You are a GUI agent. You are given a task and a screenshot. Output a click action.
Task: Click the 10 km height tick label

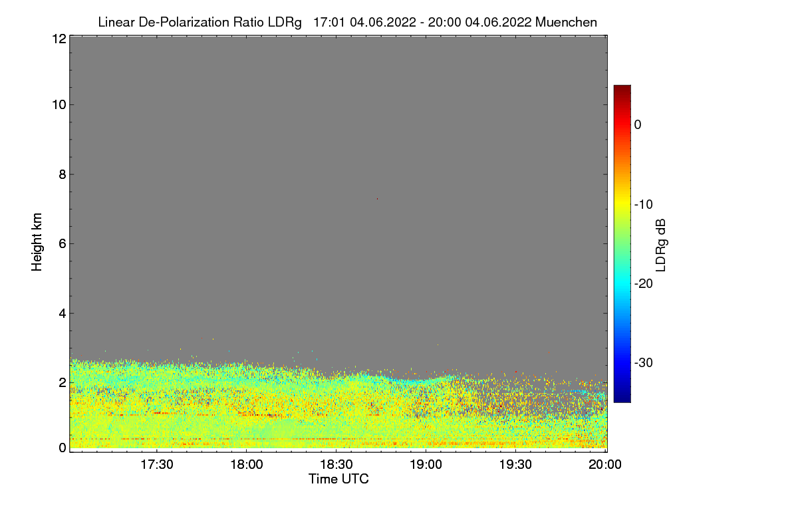[58, 104]
